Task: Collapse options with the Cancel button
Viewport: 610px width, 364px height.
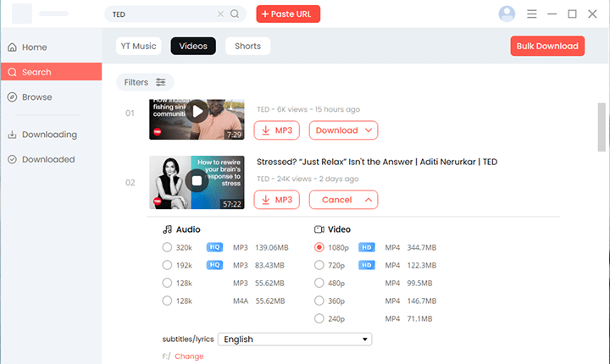Action: point(343,200)
